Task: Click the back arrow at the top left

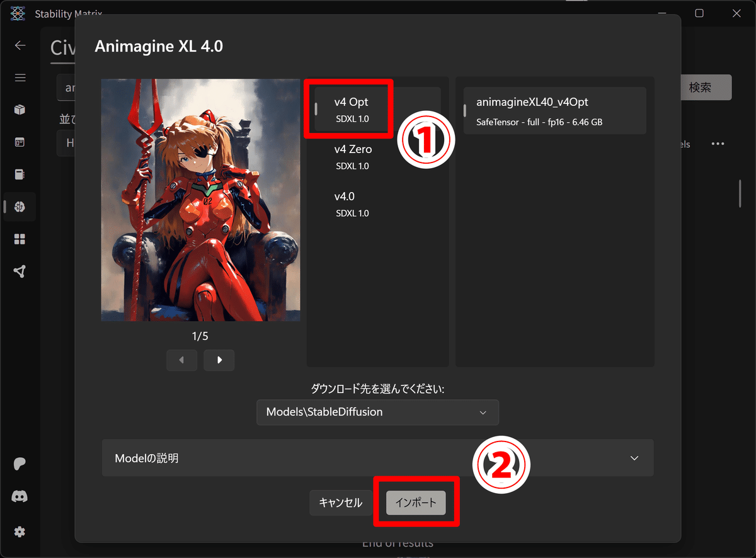Action: 20,45
